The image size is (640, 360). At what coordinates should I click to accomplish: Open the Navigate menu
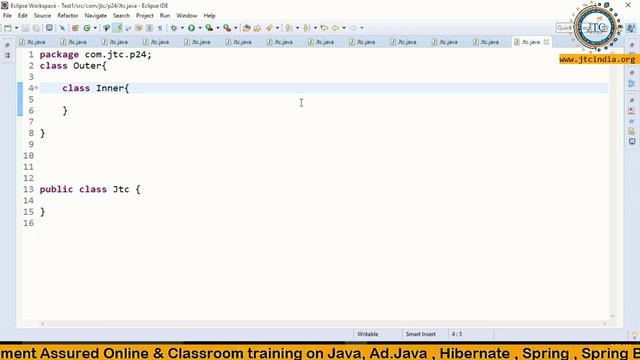96,16
